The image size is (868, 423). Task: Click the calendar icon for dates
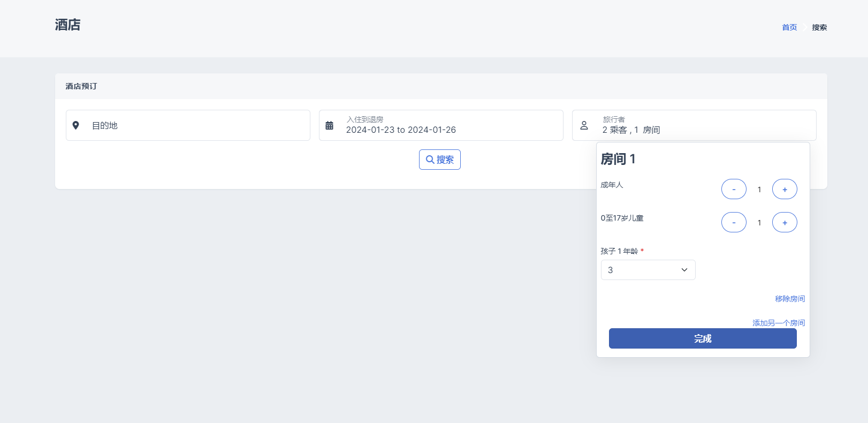(x=330, y=125)
